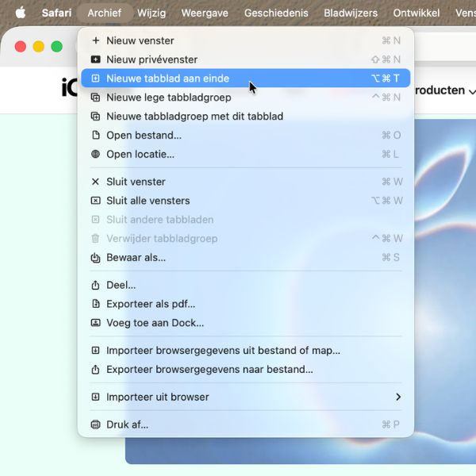Click the ⌘S shortcut of Bewaar als
Screen dimensions: 476x476
390,257
